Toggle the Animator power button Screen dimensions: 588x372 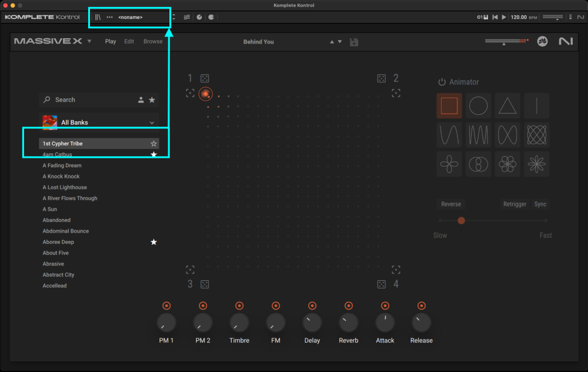tap(442, 82)
